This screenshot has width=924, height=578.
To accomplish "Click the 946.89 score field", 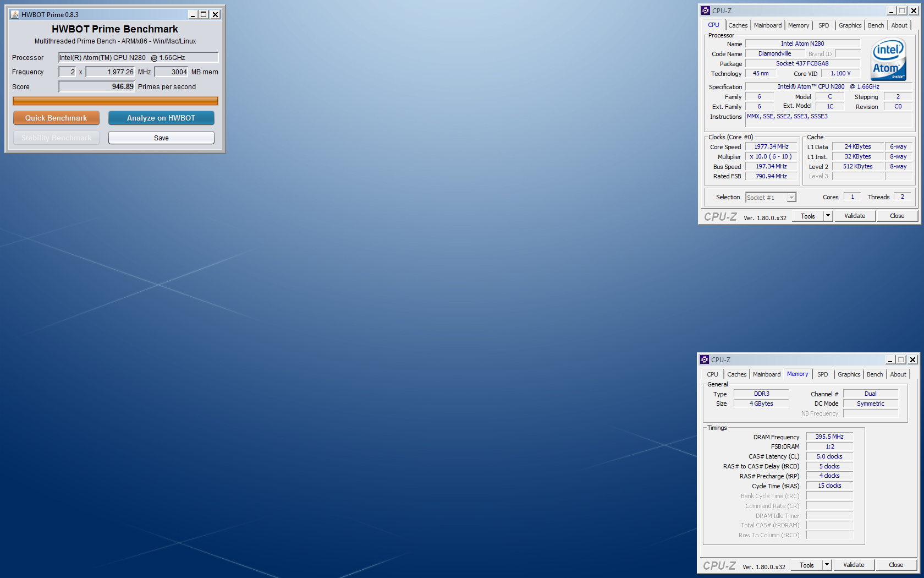I will tap(97, 86).
